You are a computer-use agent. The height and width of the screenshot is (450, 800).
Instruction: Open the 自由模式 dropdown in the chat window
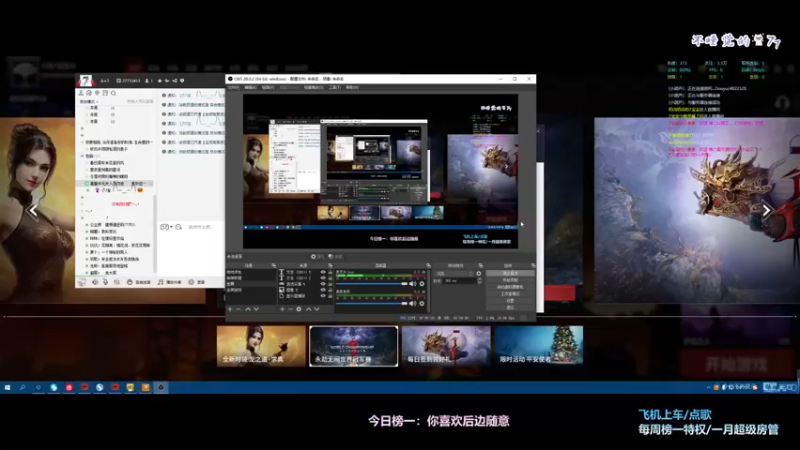89,102
